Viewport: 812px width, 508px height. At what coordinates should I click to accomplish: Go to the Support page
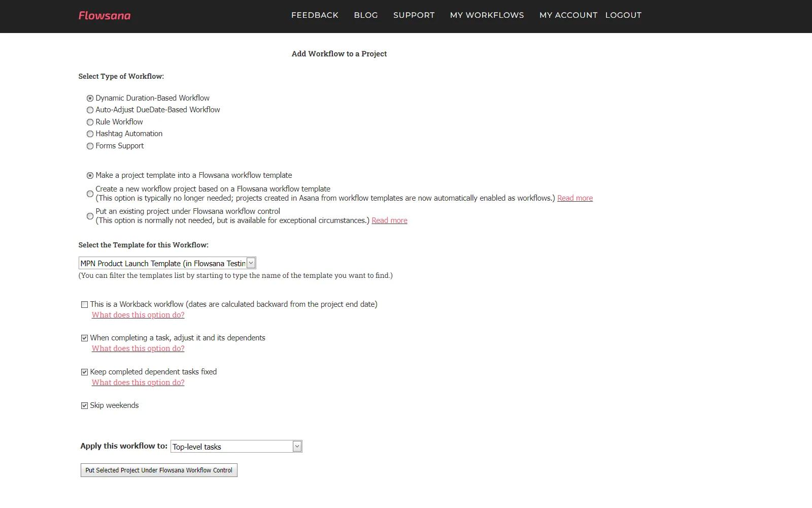pos(414,15)
